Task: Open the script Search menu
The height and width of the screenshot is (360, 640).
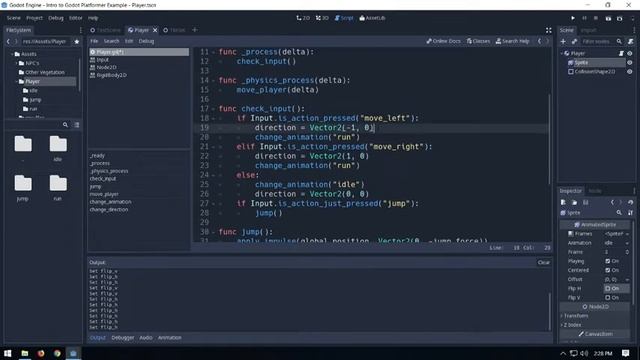Action: click(x=111, y=41)
